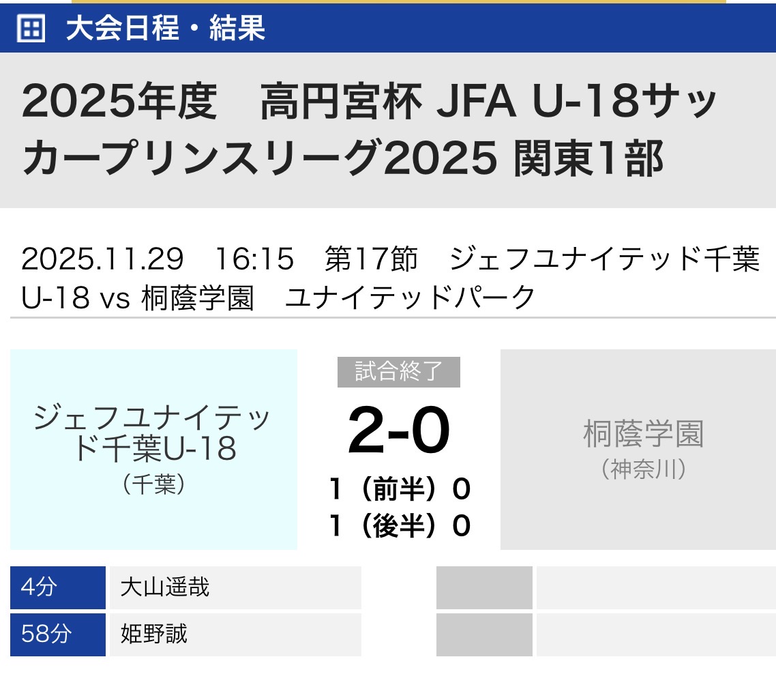Screen dimensions: 776x700
Task: Click the schedule grid icon in header
Action: tap(31, 29)
